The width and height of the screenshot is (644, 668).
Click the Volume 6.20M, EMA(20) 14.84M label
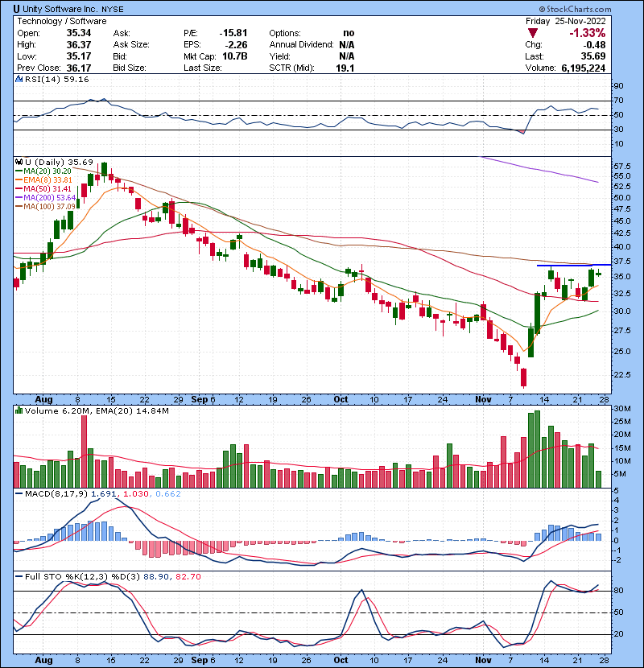tap(97, 410)
